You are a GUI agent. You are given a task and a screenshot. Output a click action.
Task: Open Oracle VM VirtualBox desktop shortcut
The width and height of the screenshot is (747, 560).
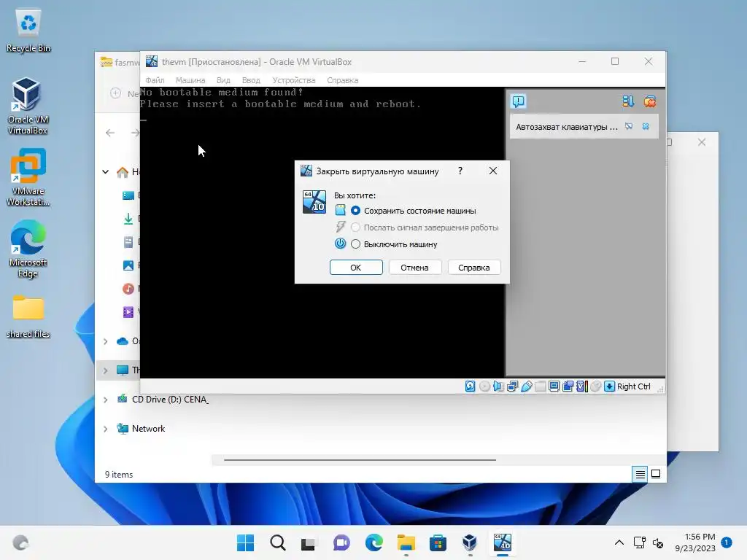point(28,106)
